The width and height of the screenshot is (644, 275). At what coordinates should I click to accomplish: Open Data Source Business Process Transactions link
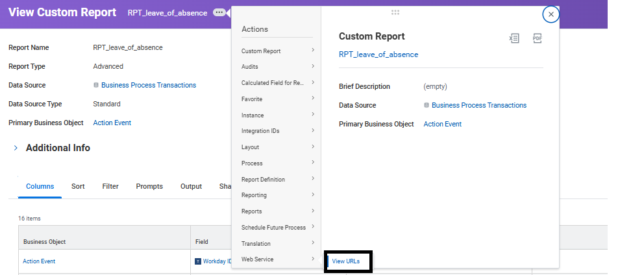coord(149,85)
